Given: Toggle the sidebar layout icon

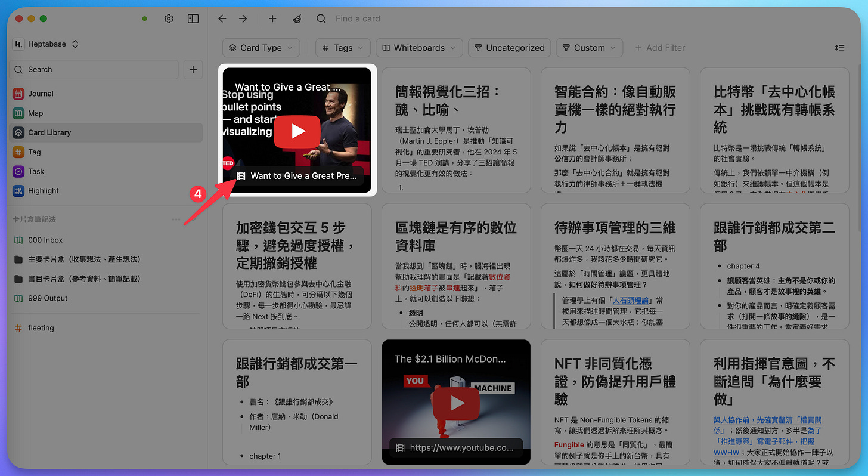Looking at the screenshot, I should pyautogui.click(x=193, y=19).
